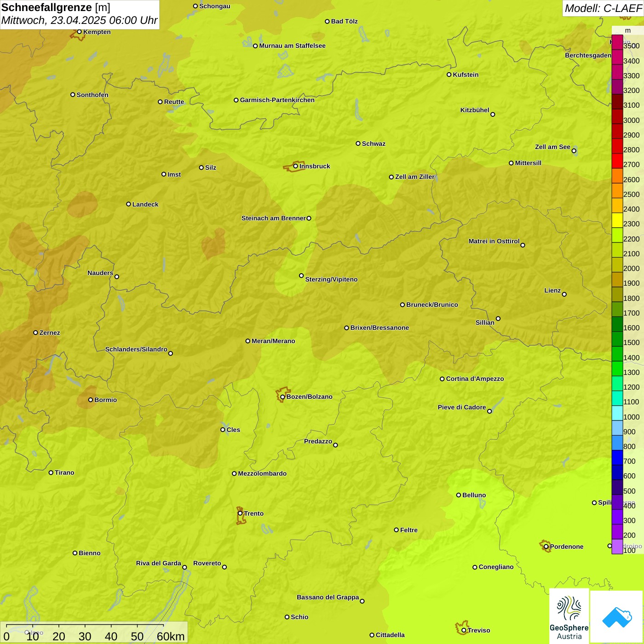Select the Pordenone marker dot

[x=546, y=547]
